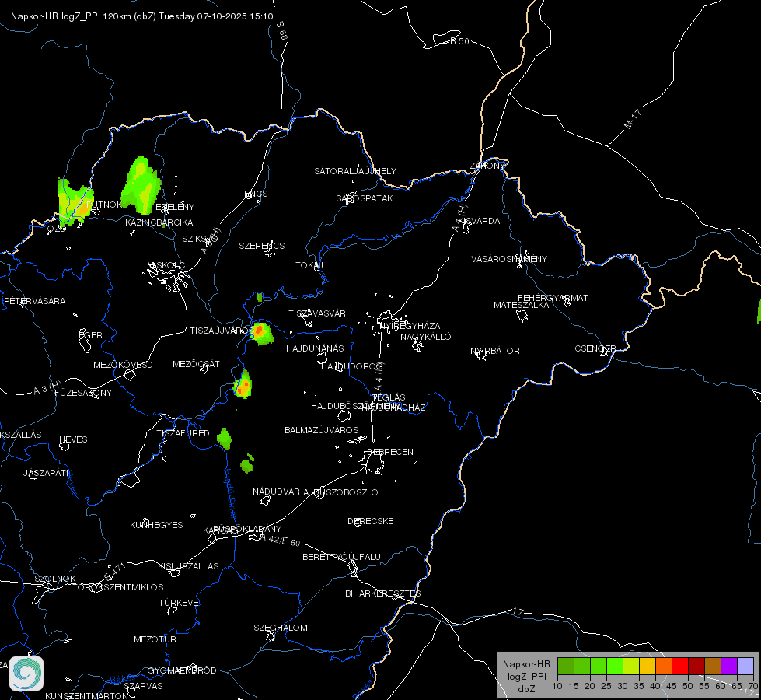Click the FEHÉRGYARMAT city label
The height and width of the screenshot is (700, 761).
[x=553, y=298]
